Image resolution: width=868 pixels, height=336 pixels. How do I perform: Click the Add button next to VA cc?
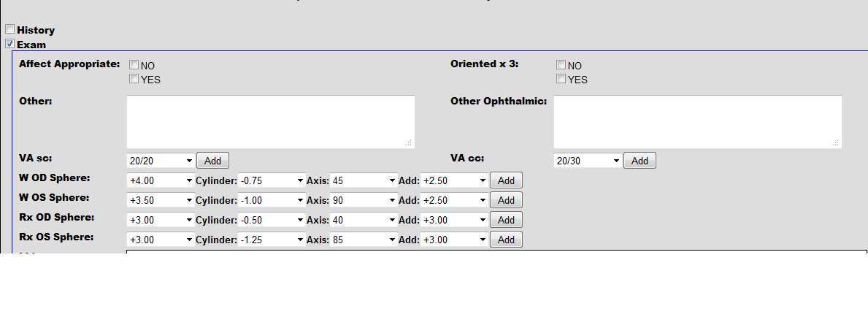[640, 161]
